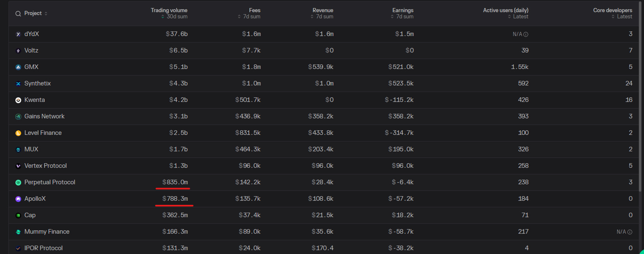Click GMX fees value $1.8m
Viewport: 644px width, 254px height.
click(251, 67)
